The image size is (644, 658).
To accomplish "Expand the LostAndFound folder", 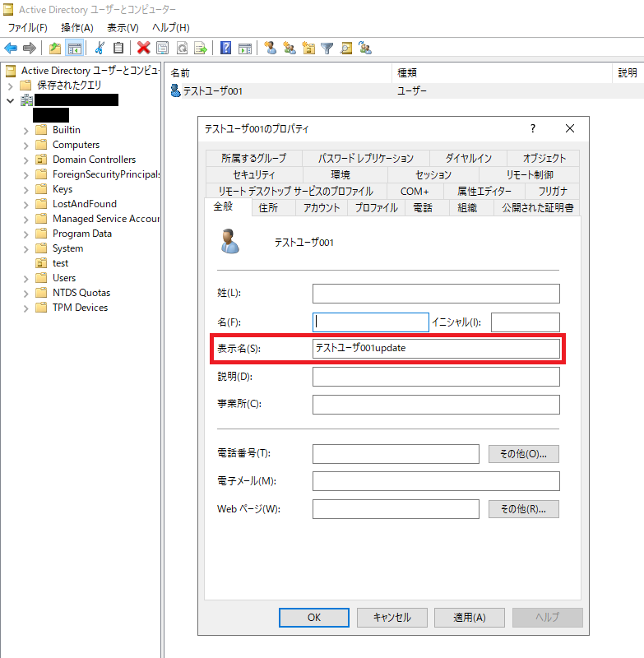I will click(x=26, y=205).
